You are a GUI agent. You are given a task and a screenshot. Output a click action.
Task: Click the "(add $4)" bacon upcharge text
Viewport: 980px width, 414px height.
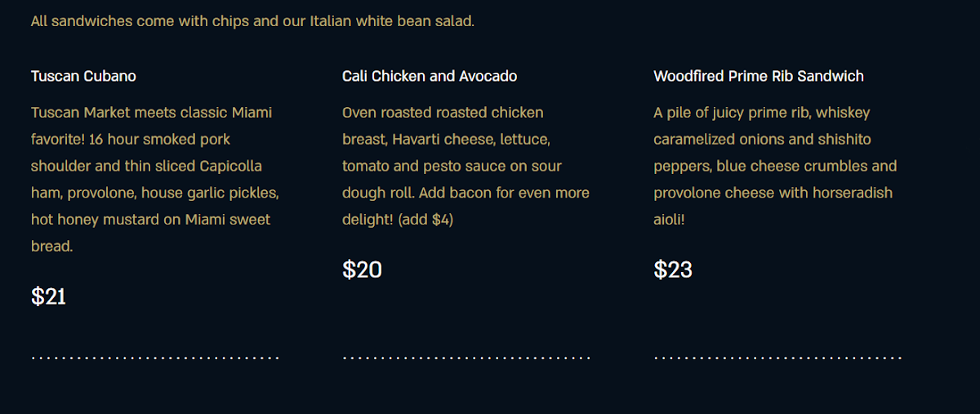425,220
